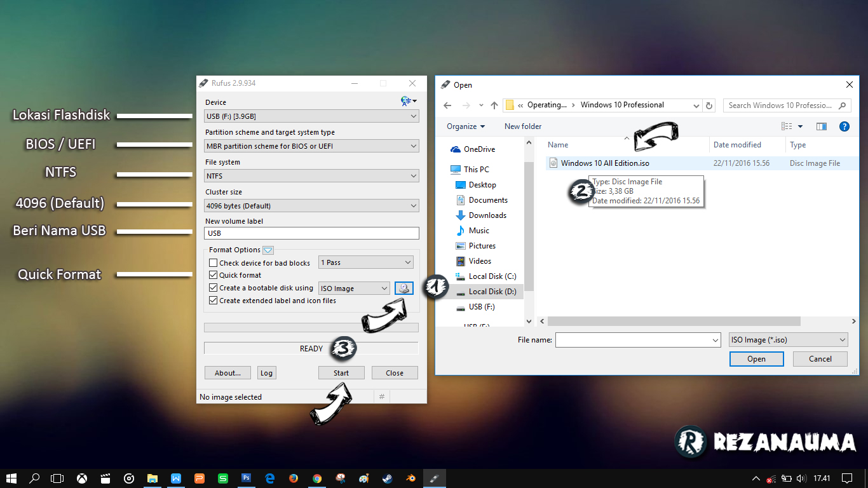Open the Partition scheme dropdown
This screenshot has height=488, width=868.
coord(312,146)
